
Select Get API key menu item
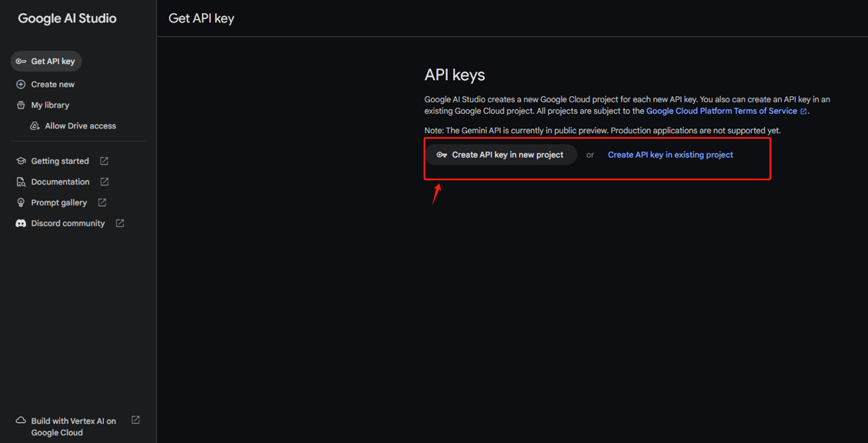click(46, 62)
